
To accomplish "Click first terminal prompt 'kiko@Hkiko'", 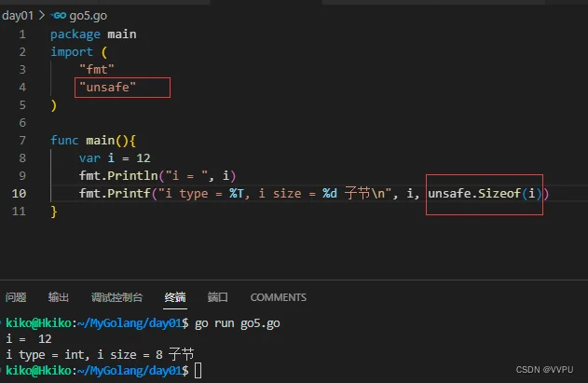I will click(38, 323).
